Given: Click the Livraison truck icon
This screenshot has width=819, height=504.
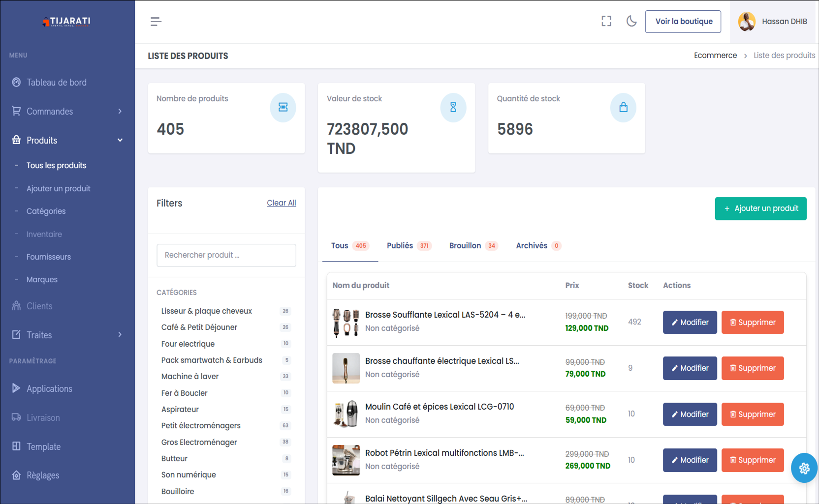Looking at the screenshot, I should (16, 417).
